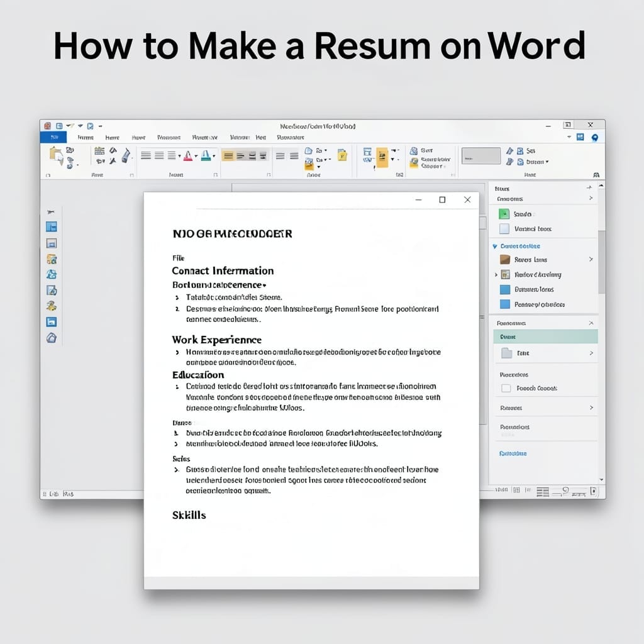The image size is (644, 644).
Task: Click "Work Experiennce" heading in front document
Action: [217, 340]
